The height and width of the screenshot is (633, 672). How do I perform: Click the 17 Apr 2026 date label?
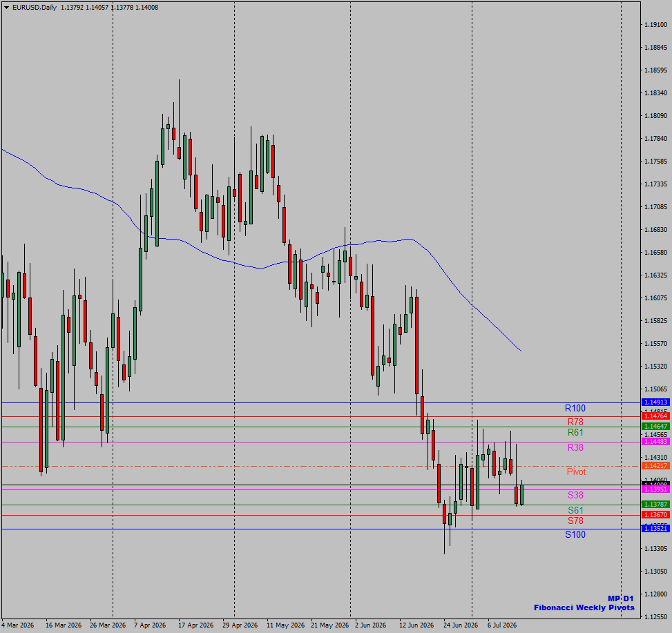[x=195, y=625]
